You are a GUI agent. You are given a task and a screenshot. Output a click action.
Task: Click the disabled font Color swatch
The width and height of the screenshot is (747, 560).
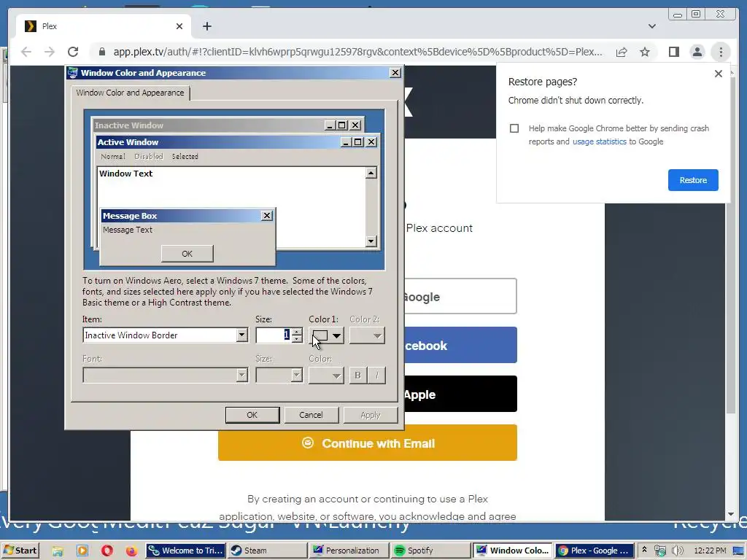326,376
